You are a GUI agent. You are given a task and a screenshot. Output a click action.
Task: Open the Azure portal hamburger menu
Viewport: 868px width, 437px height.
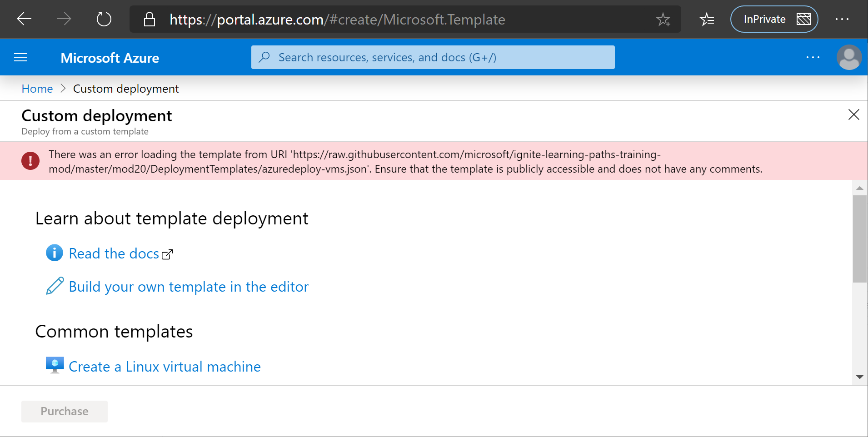(20, 57)
